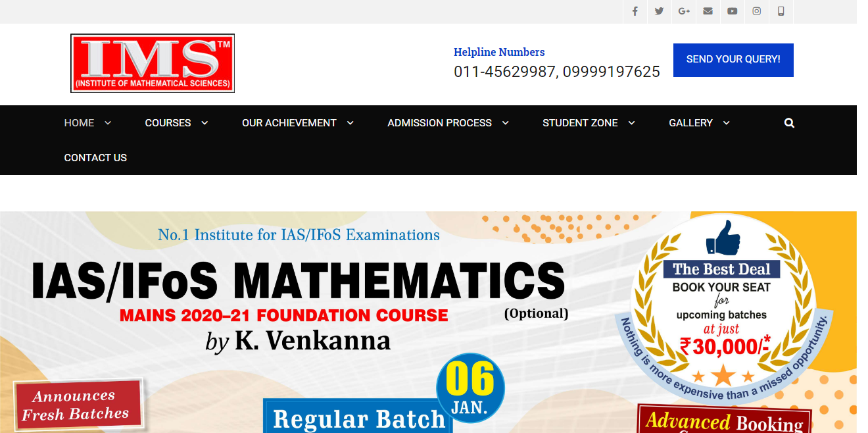The height and width of the screenshot is (433, 868).
Task: Expand the OUR ACHIEVEMENT dropdown
Action: point(350,123)
